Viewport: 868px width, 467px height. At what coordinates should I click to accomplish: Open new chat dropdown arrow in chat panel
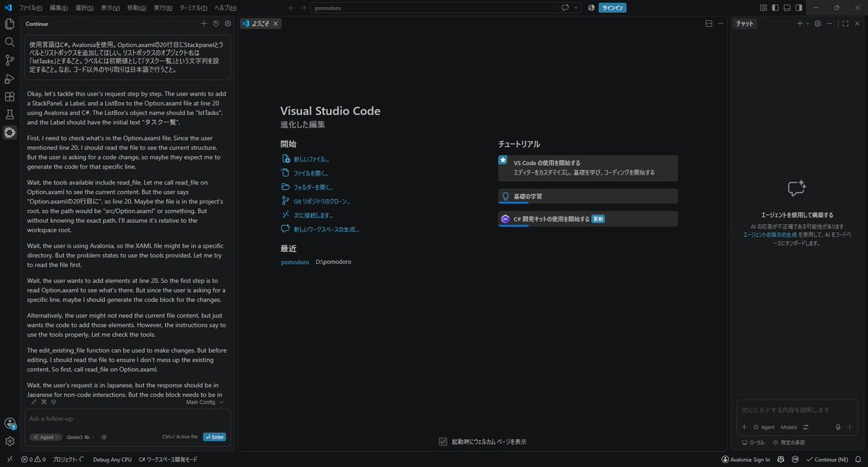pos(808,23)
